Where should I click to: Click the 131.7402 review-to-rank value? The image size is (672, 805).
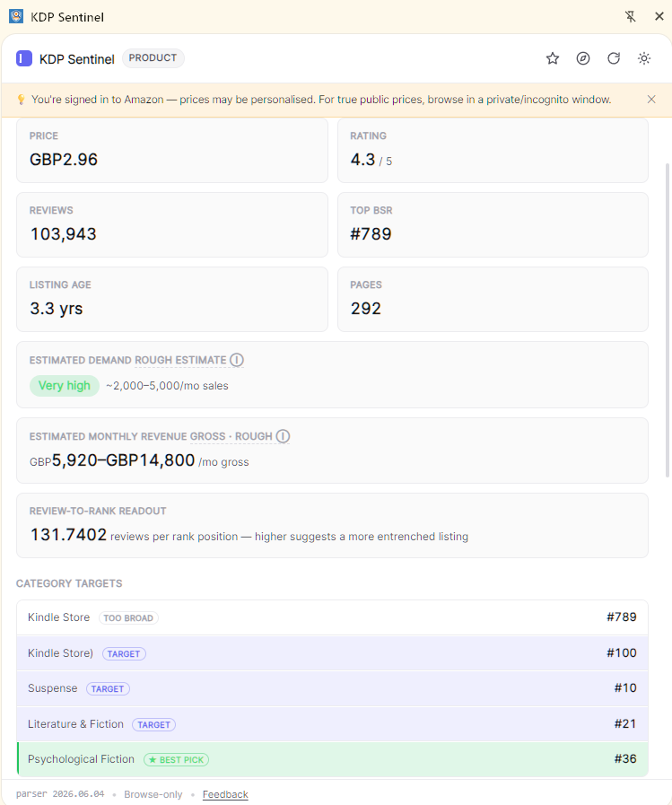click(68, 535)
